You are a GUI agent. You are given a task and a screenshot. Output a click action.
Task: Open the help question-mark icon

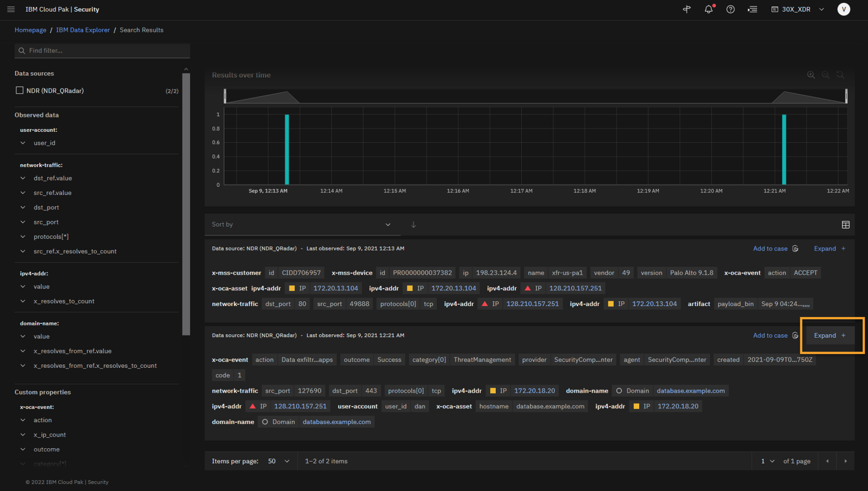(730, 9)
